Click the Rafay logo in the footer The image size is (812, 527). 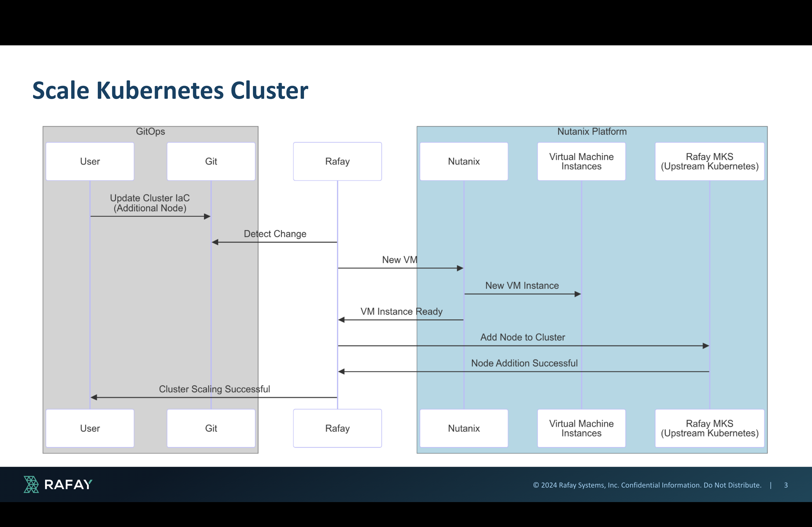tap(58, 484)
